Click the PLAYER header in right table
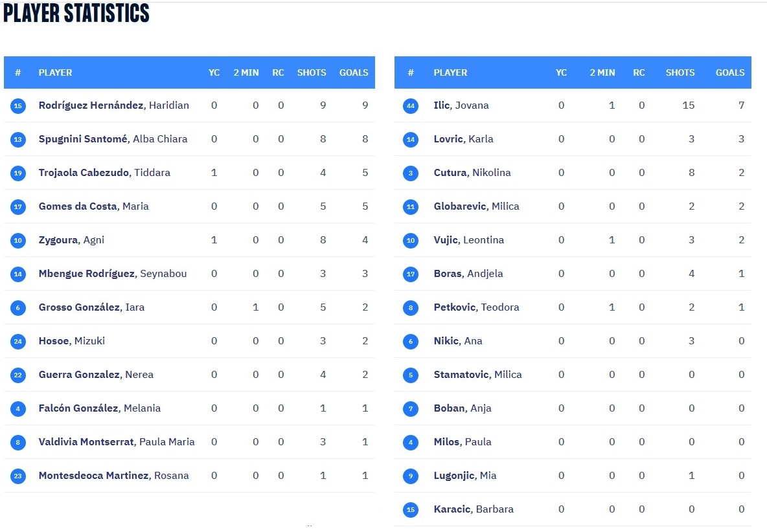This screenshot has height=532, width=767. tap(450, 72)
